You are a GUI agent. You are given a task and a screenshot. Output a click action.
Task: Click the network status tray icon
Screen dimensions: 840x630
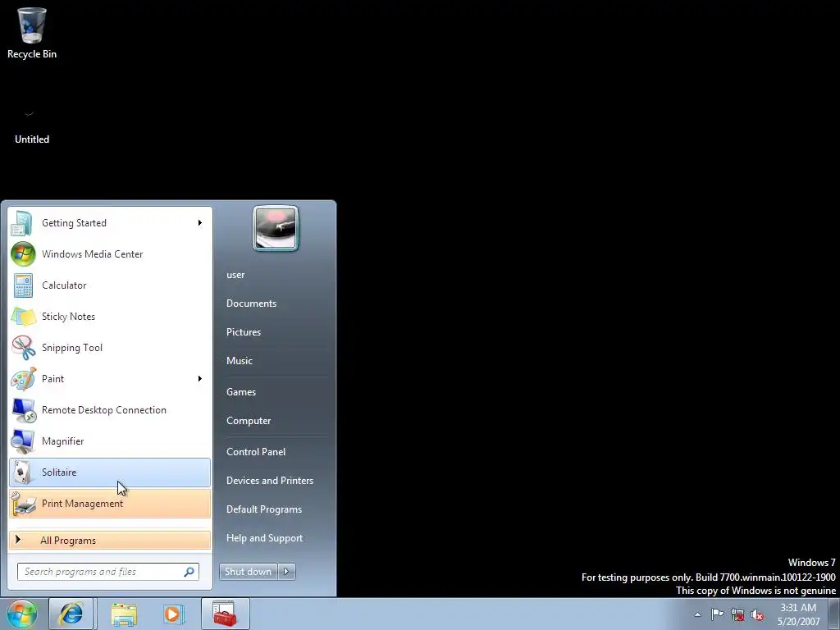[x=737, y=615]
